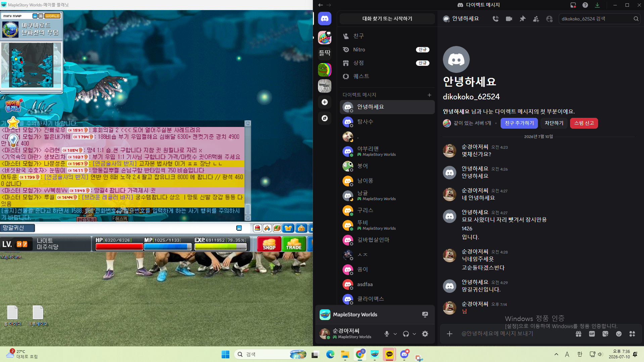Screen dimensions: 644x362
Task: Open the briefcase inventory icon in game
Action: (302, 228)
